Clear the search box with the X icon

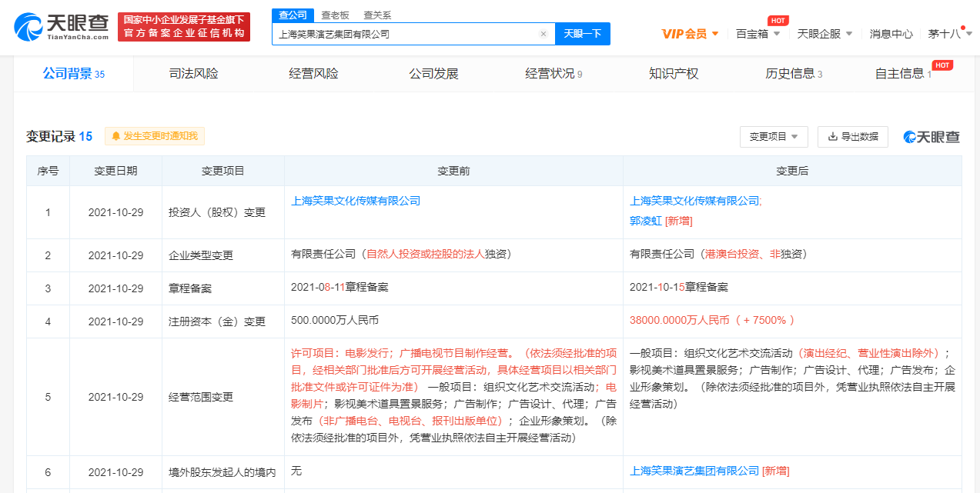pyautogui.click(x=543, y=33)
